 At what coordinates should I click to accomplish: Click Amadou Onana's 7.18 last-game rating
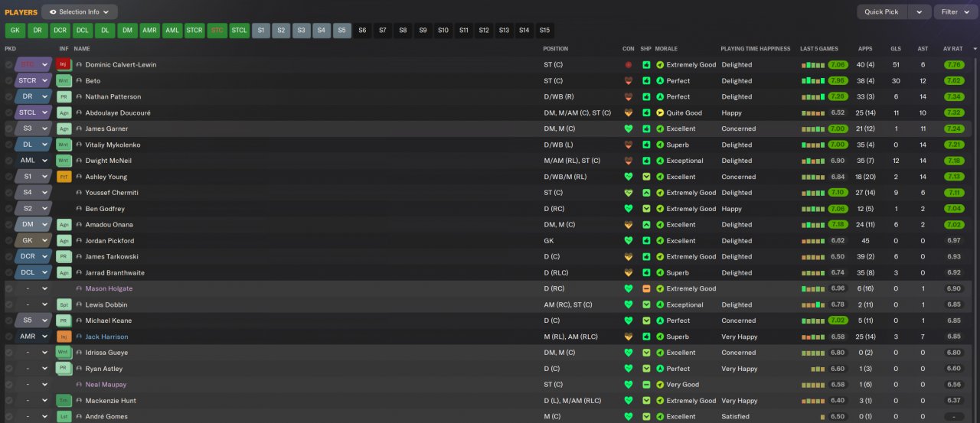point(838,225)
